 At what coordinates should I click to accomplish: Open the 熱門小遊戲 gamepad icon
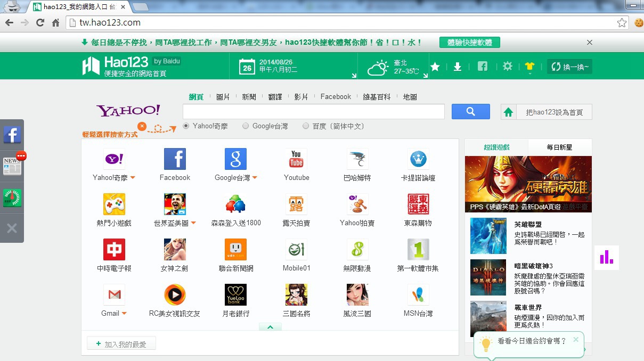pyautogui.click(x=114, y=204)
